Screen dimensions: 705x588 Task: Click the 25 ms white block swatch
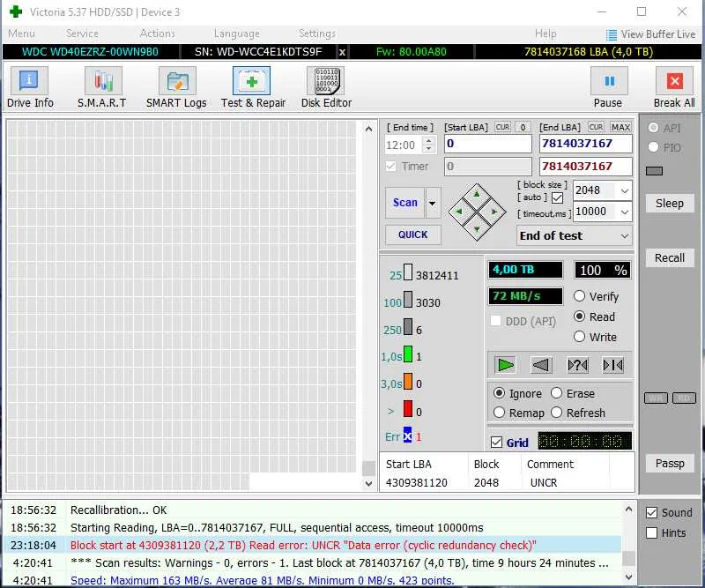[x=408, y=272]
